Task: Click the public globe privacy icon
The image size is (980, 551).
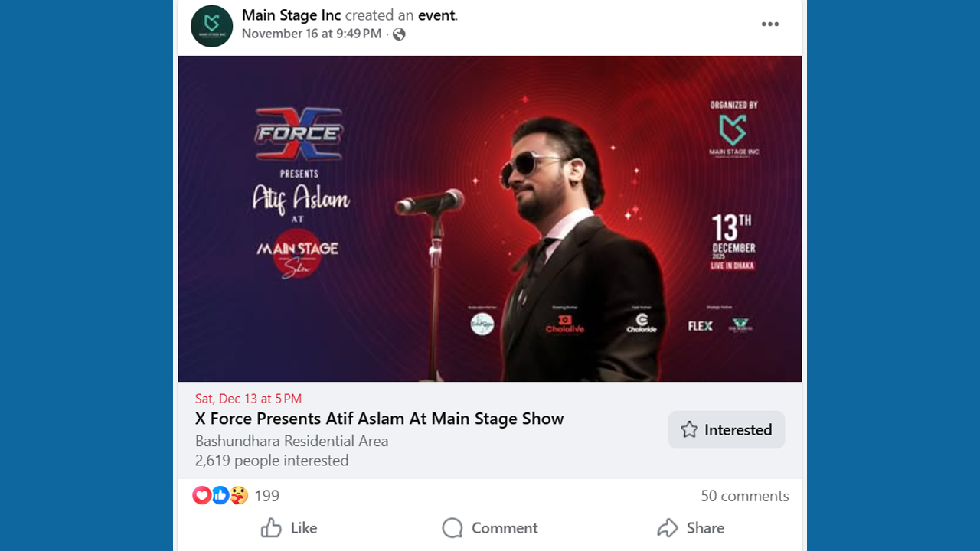Action: (399, 34)
